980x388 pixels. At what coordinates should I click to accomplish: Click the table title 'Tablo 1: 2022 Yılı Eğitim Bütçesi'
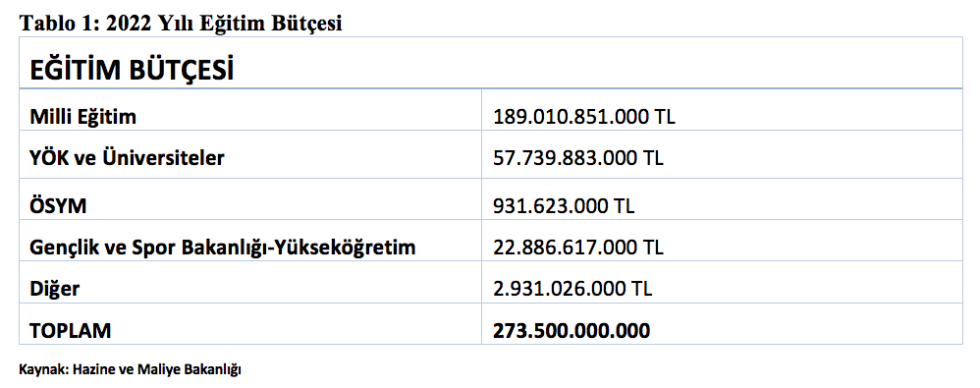pos(181,24)
